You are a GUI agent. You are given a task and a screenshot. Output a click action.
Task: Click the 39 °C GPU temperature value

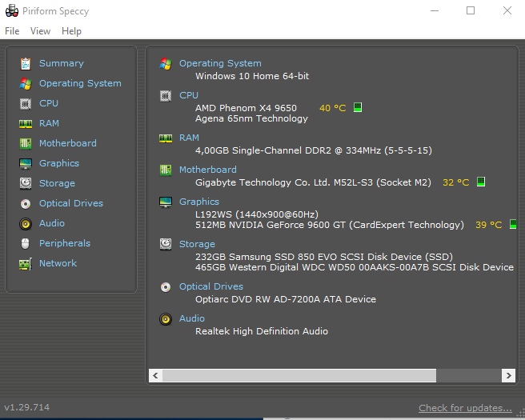pos(488,225)
